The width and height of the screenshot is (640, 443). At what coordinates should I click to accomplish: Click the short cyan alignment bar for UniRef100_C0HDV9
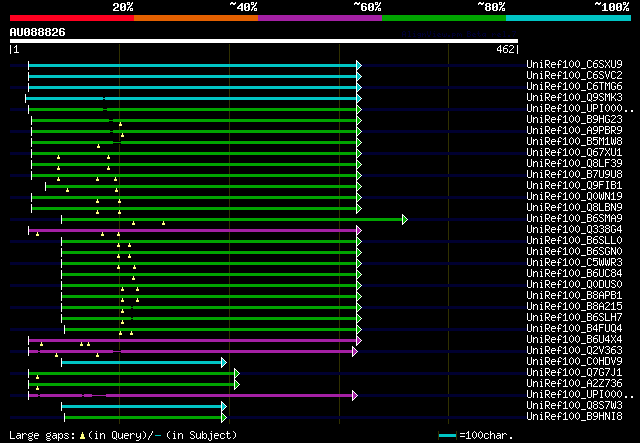click(x=142, y=363)
